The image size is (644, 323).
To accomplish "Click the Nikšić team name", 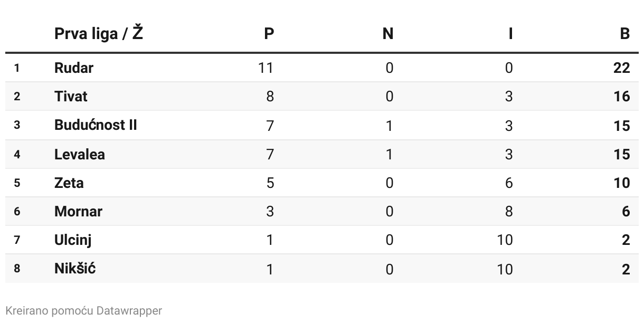I will 75,269.
